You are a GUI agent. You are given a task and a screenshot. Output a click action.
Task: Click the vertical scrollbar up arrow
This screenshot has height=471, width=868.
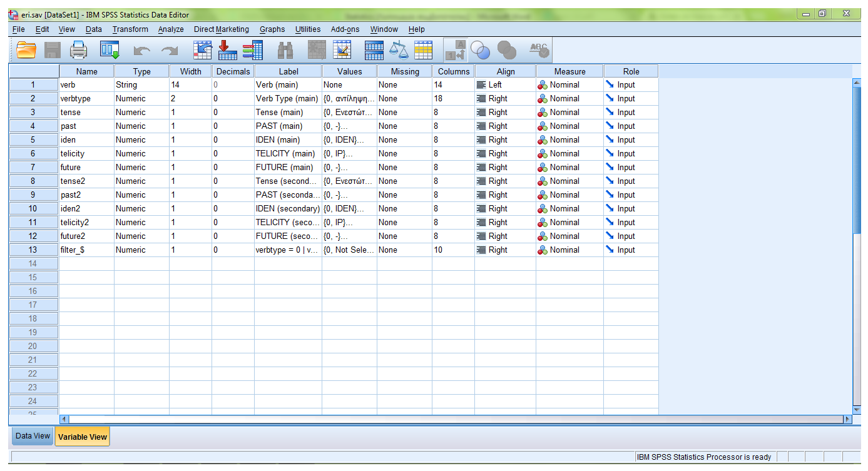click(x=857, y=83)
